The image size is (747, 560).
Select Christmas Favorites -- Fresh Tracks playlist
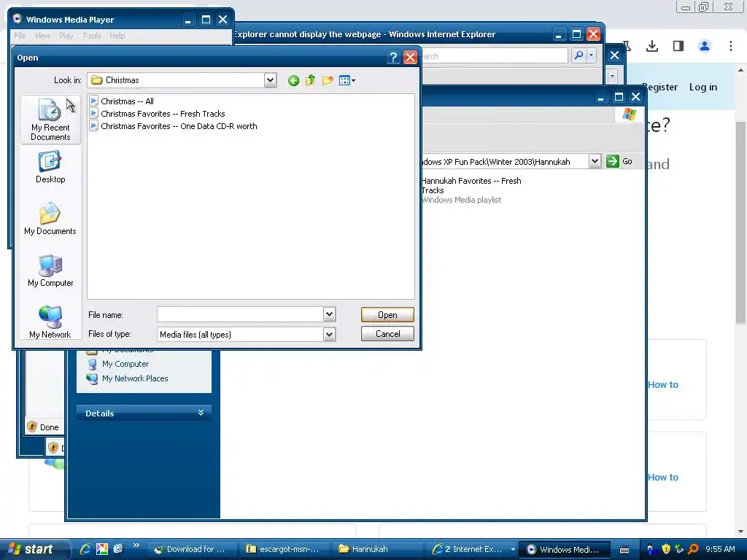158,113
